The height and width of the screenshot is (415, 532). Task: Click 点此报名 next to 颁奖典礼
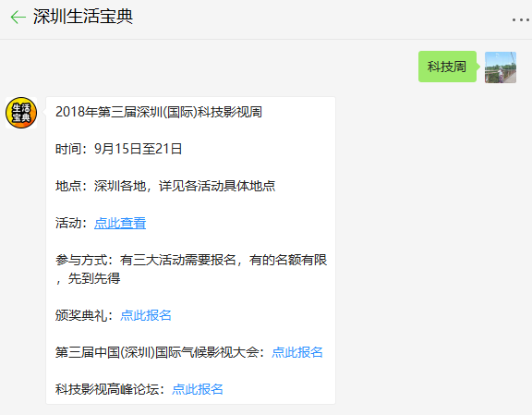146,315
